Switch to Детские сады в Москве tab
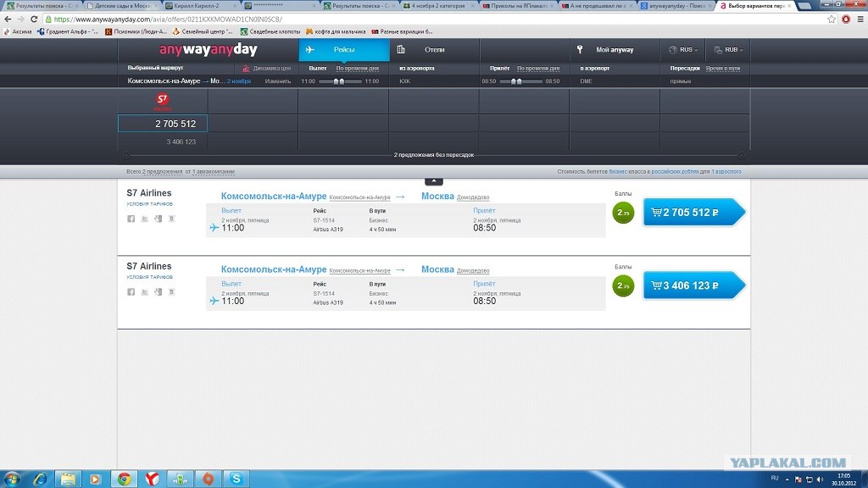 click(x=120, y=6)
